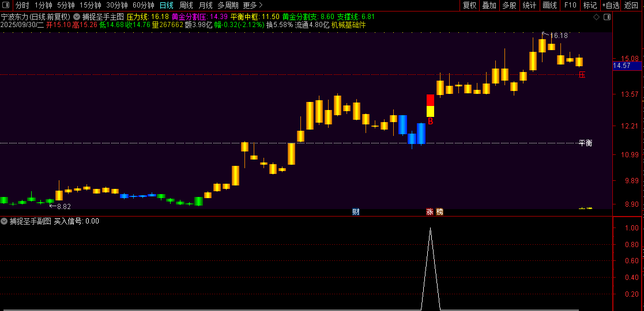The height and width of the screenshot is (311, 644).
Task: Open the 捕捉圣手主图 indicator dropdown arrow
Action: (77, 17)
